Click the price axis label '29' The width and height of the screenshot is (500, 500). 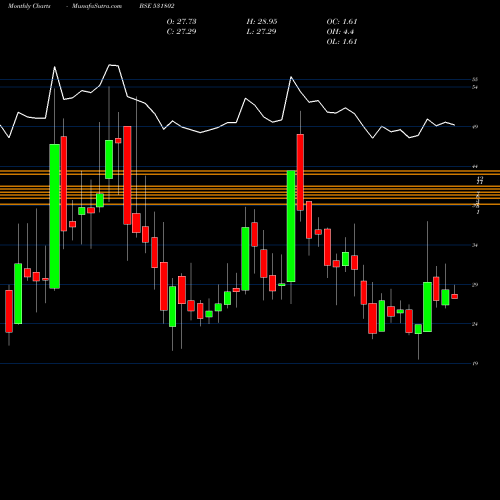[x=475, y=285]
